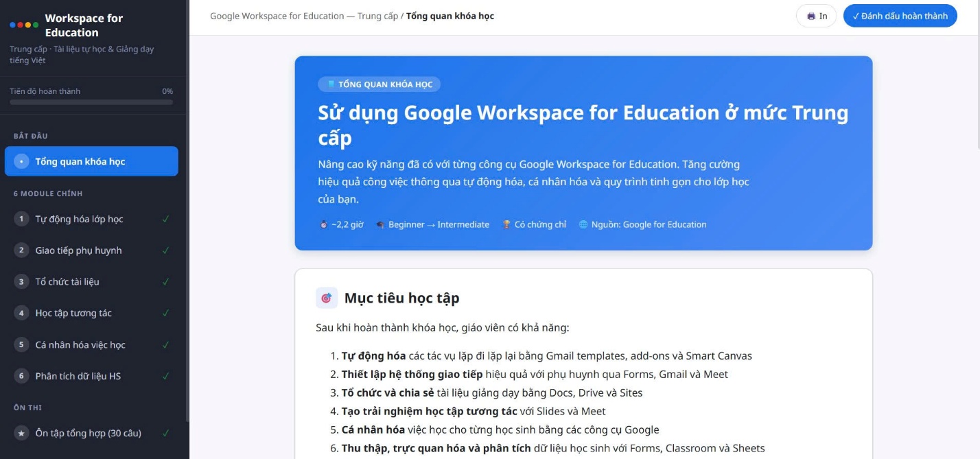Click the text ~2,2 giờ
980x459 pixels.
pos(347,224)
